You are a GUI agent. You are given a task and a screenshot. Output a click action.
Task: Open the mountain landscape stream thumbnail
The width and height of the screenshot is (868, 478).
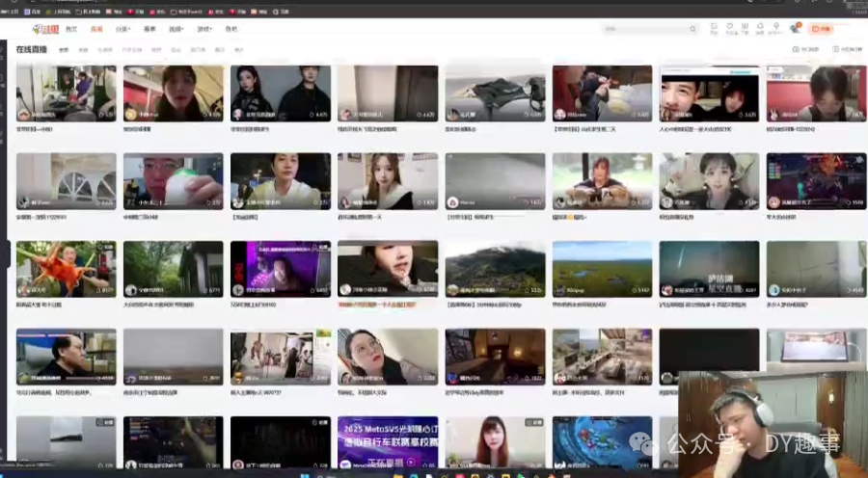pyautogui.click(x=495, y=269)
